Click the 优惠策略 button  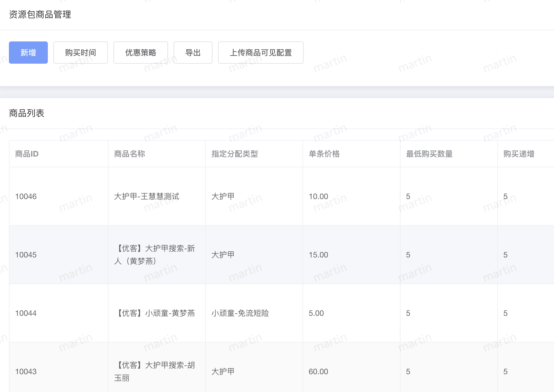click(x=140, y=53)
